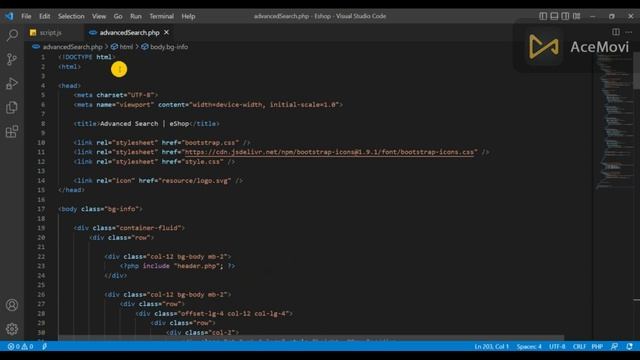Viewport: 640px width, 360px height.
Task: Click the title text 'Advanced Search | eShop'
Action: tap(144, 124)
